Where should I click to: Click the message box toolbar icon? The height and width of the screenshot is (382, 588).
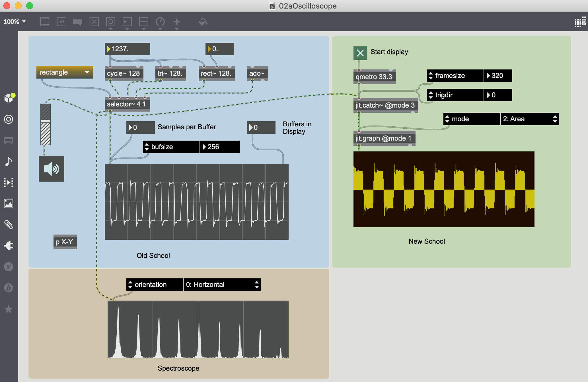coord(61,22)
